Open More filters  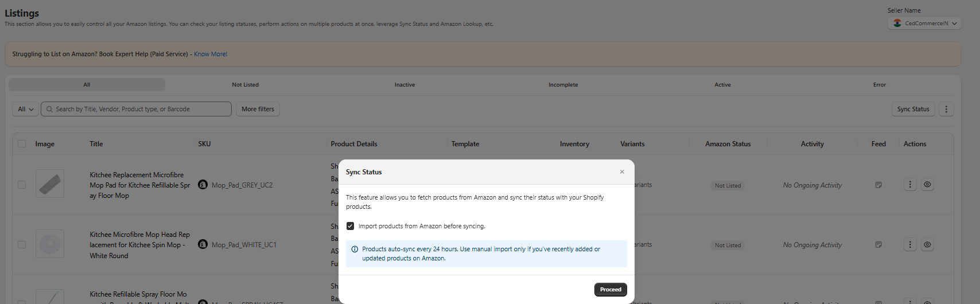point(258,109)
